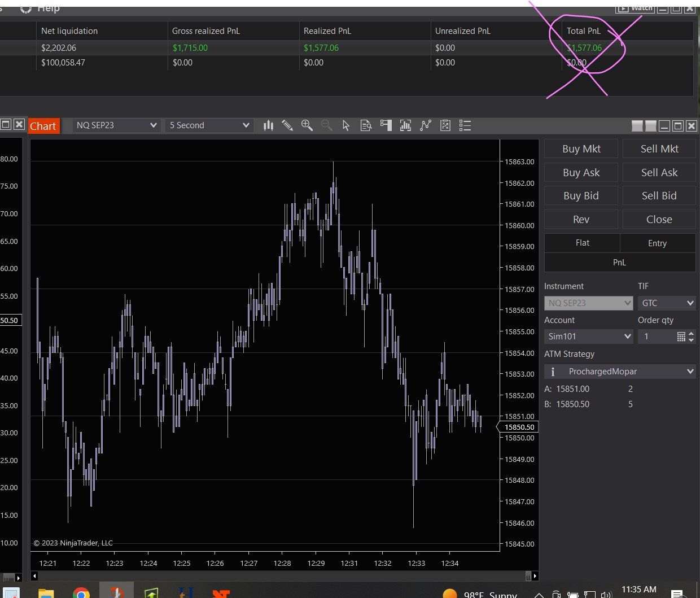Expand the ProchargedMopar ATM Strategy dropdown
Screen dimensions: 700x598
point(619,372)
